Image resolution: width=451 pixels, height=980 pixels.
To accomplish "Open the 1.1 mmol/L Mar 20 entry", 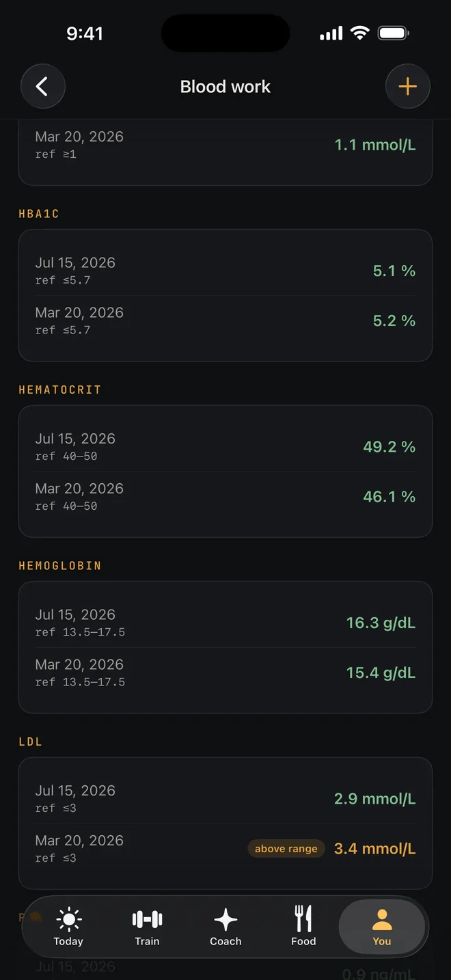I will tap(225, 145).
